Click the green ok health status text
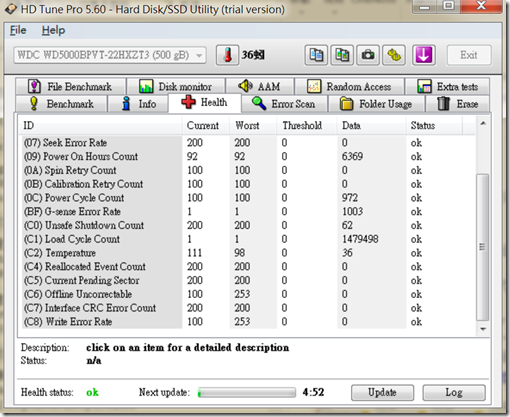This screenshot has height=417, width=510. tap(92, 393)
